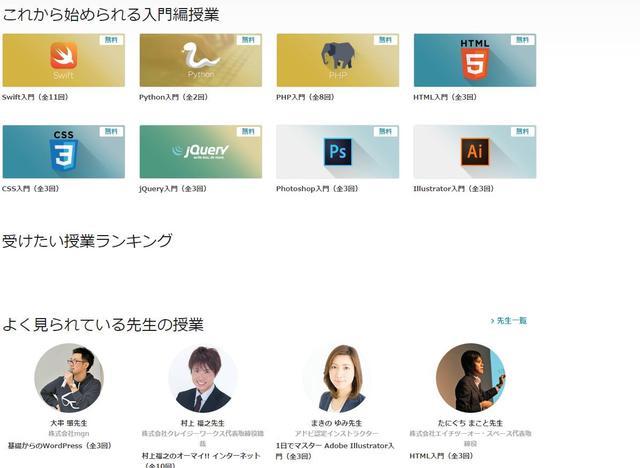Open 村上福之のオーマイ!! インターネット link
The width and height of the screenshot is (640, 468).
tap(201, 460)
